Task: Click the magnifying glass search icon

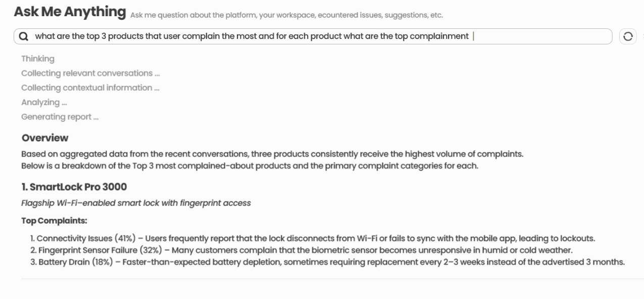Action: point(24,36)
